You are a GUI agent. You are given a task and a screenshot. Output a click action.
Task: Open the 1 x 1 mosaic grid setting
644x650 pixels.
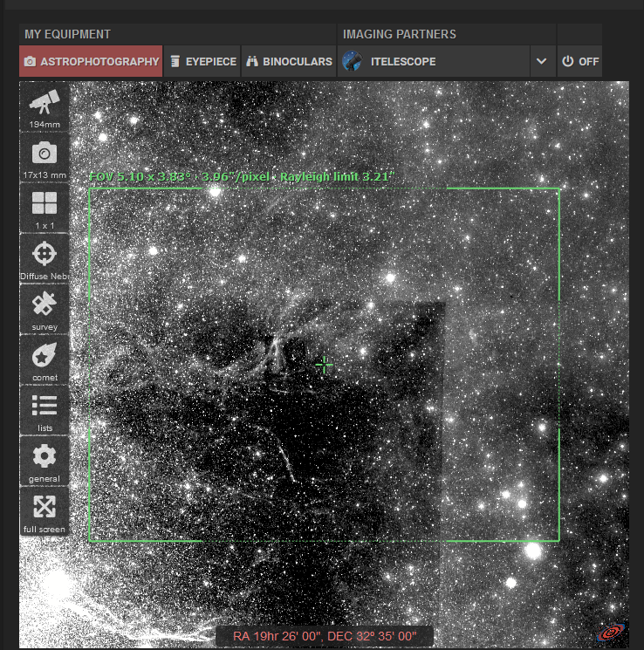45,209
